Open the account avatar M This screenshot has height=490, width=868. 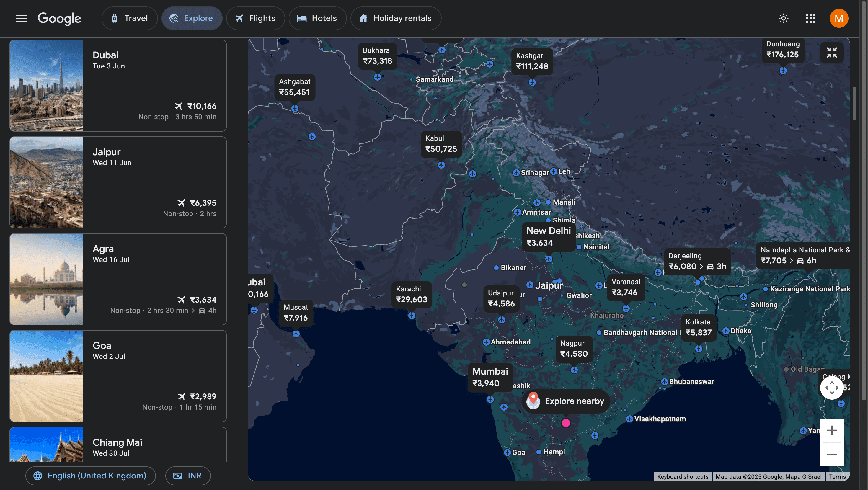(x=839, y=18)
